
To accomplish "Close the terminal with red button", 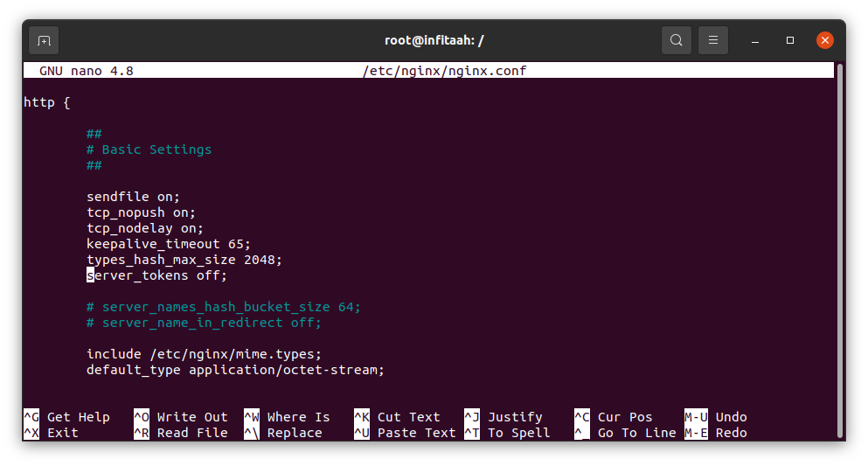I will point(824,40).
